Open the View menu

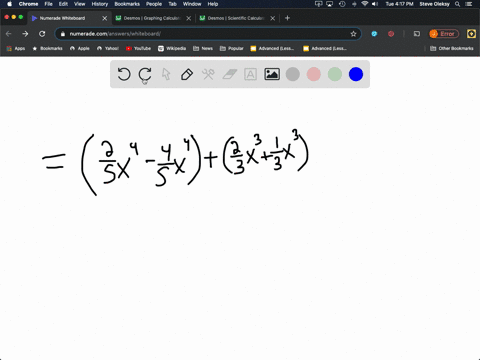click(79, 4)
